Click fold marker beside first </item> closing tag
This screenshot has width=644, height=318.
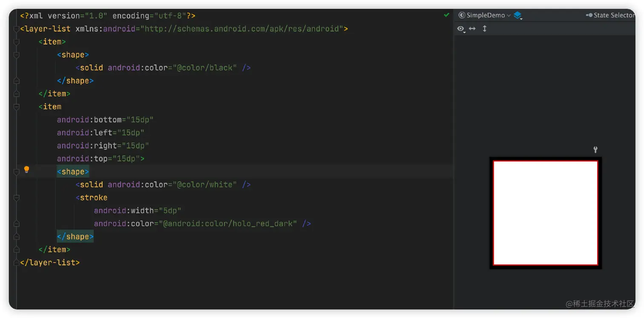click(17, 94)
